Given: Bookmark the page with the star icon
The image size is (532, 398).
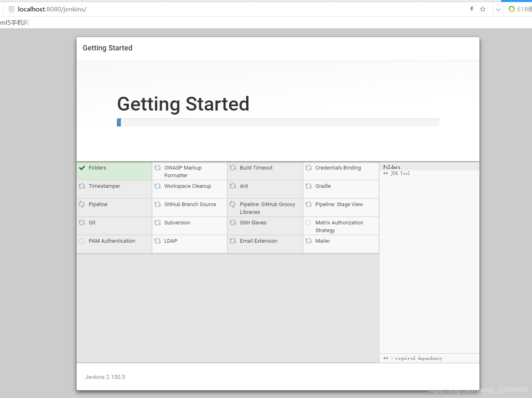Looking at the screenshot, I should point(483,9).
